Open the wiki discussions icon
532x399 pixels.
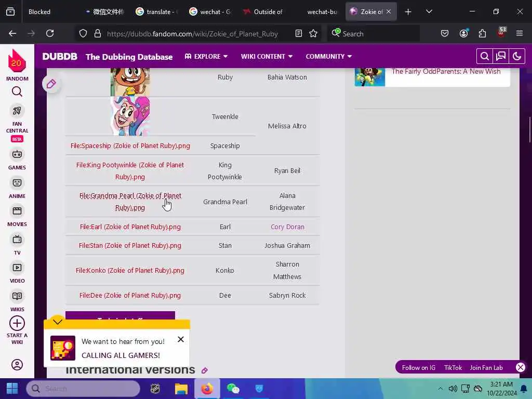coord(501,56)
